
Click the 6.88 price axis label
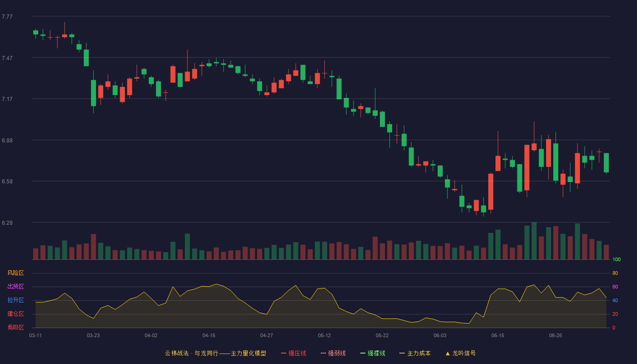tap(7, 141)
